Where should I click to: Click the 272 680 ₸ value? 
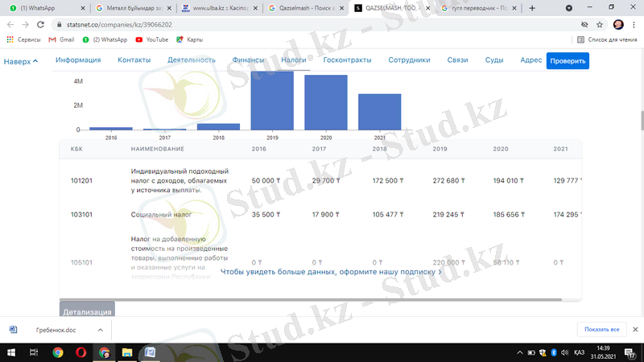(x=448, y=180)
